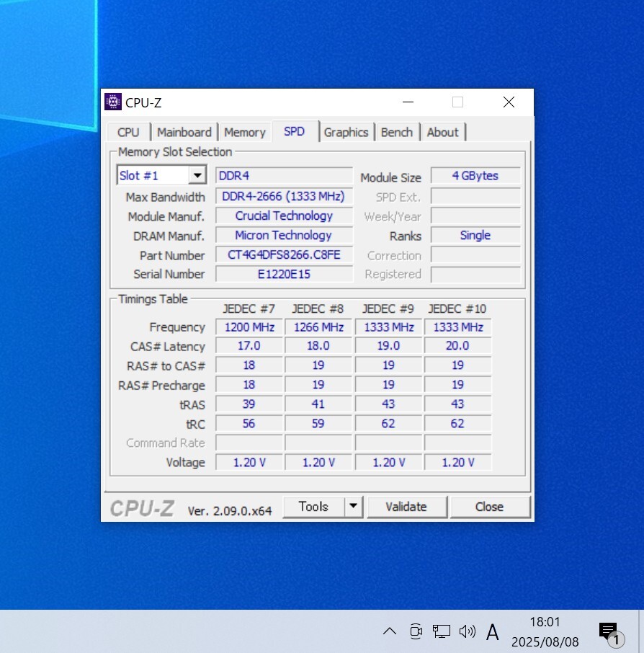Open the Bench tab

click(x=397, y=133)
